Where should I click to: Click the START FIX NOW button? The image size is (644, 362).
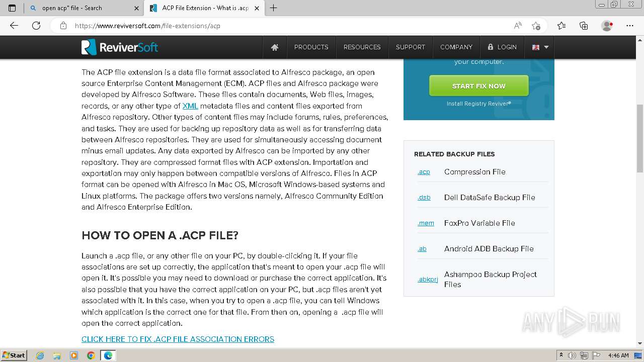(478, 86)
